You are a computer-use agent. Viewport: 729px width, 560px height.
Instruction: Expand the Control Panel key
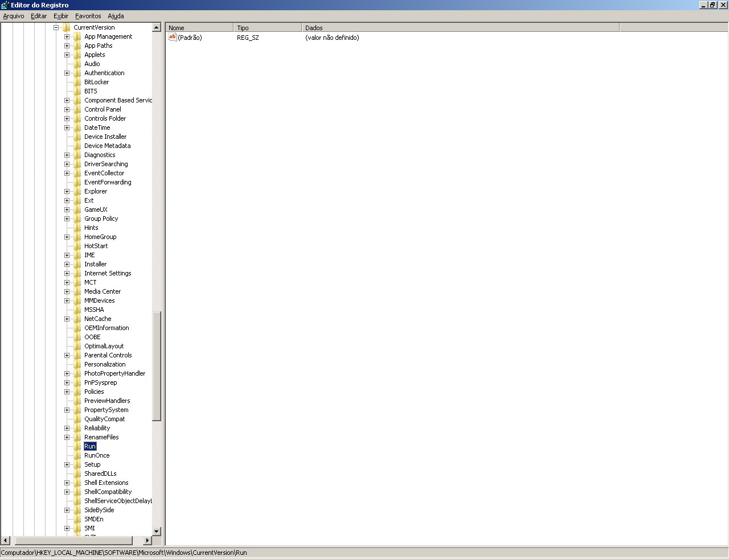click(x=67, y=109)
